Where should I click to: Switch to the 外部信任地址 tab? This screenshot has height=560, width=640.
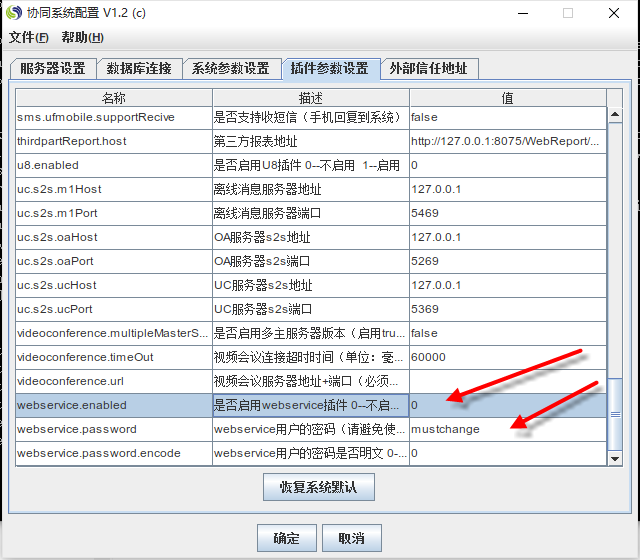[429, 69]
